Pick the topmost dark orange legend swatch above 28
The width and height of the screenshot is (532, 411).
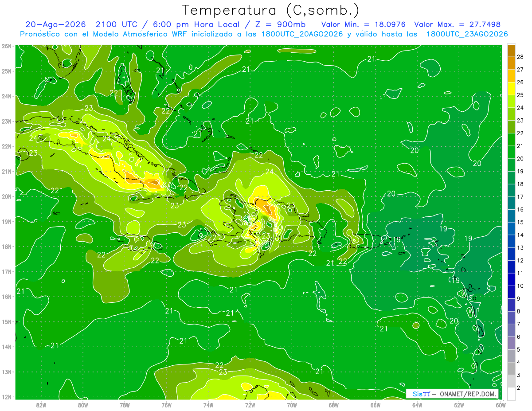point(511,51)
